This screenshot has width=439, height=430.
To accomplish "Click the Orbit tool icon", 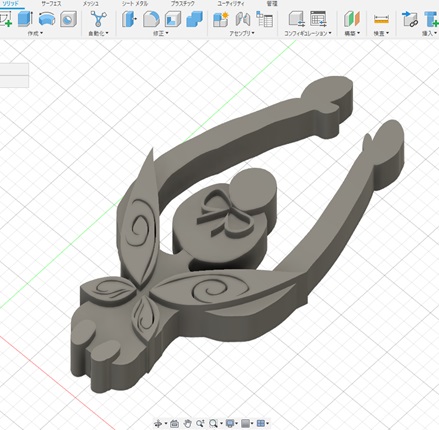I will point(158,424).
